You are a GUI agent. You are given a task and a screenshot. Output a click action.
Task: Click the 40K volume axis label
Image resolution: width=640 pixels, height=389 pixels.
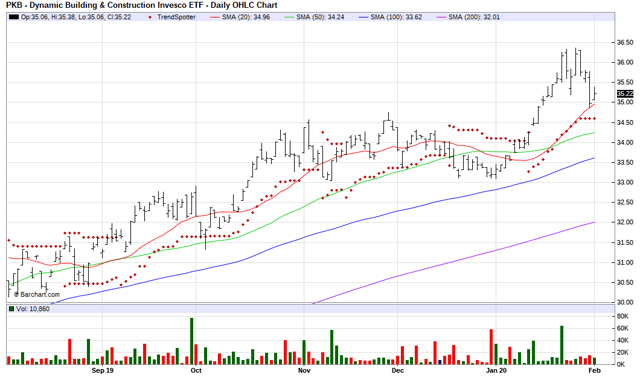click(x=622, y=340)
